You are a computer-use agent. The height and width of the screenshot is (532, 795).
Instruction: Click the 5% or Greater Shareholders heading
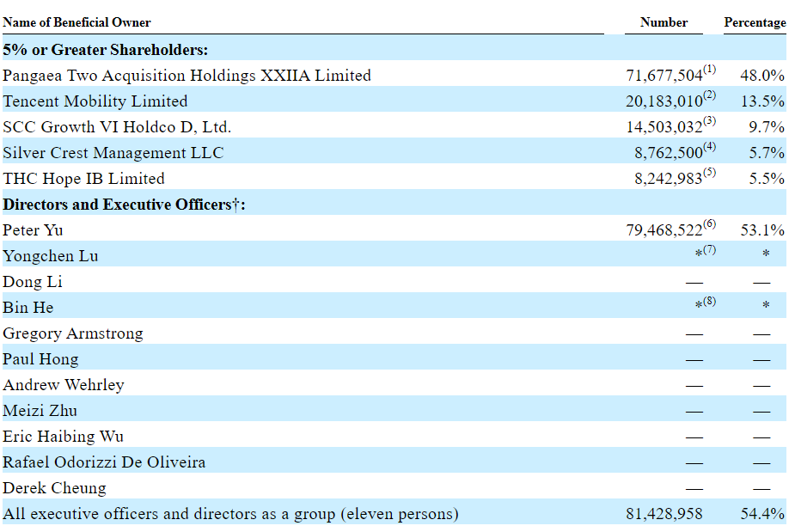coord(106,50)
